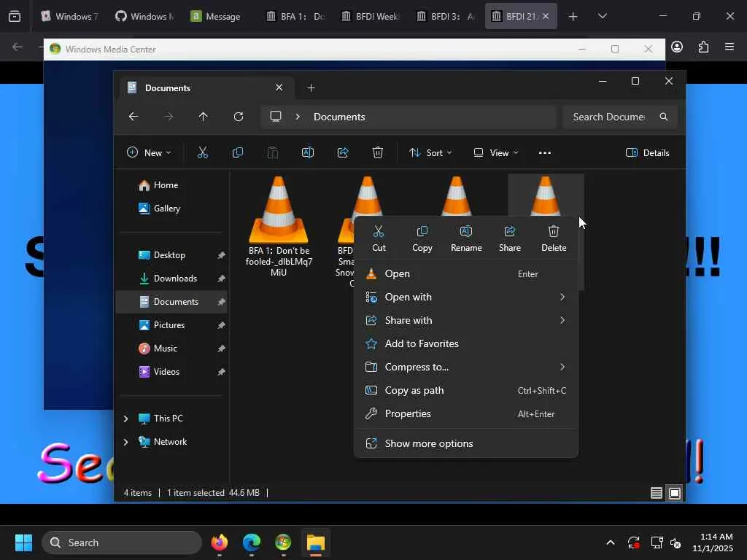Choose Copy as path

tap(466, 391)
